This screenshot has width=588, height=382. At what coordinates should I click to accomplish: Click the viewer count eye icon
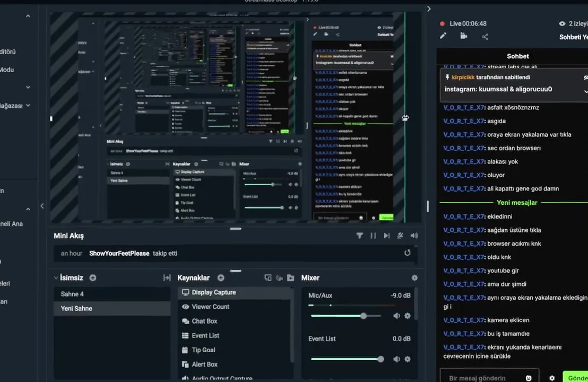(562, 24)
